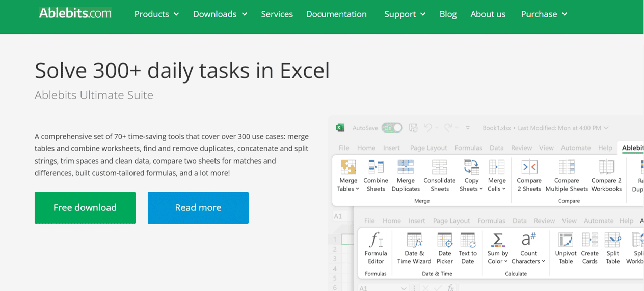Open the File tab in upper ribbon
The width and height of the screenshot is (644, 291).
pyautogui.click(x=344, y=148)
